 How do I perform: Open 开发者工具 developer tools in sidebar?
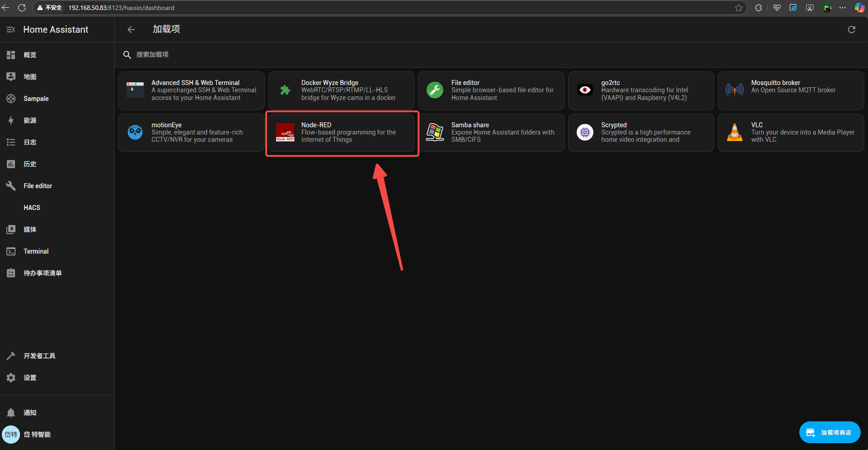point(40,356)
